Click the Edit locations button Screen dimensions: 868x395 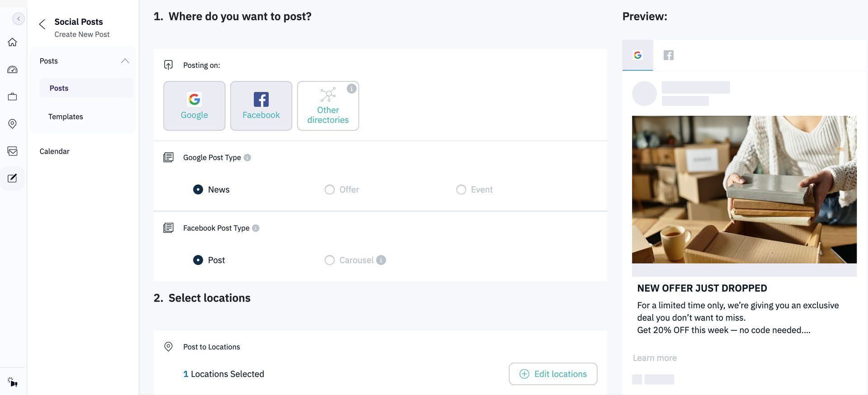[x=553, y=374]
